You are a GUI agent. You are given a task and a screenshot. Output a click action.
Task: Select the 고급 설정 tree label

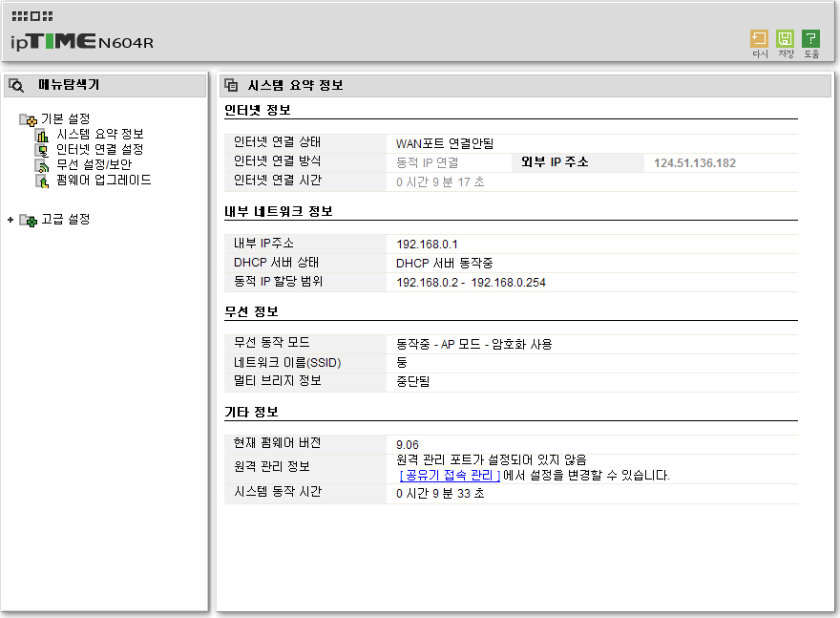pos(65,220)
